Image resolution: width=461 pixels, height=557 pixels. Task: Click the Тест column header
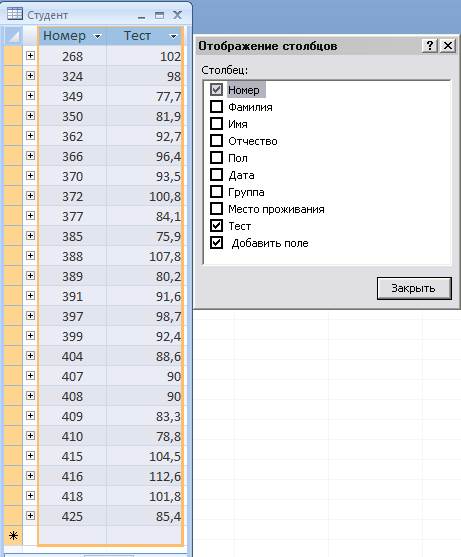pos(145,36)
